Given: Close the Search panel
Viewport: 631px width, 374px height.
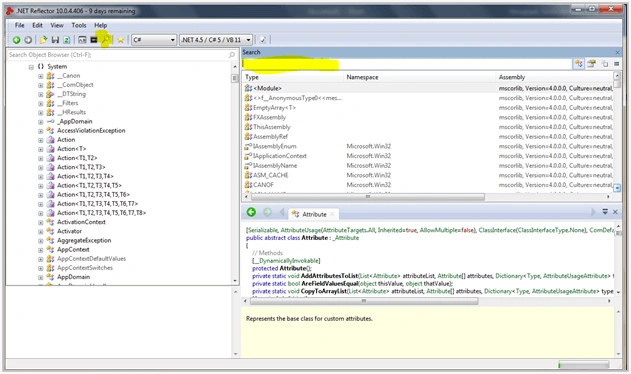Looking at the screenshot, I should click(x=617, y=52).
